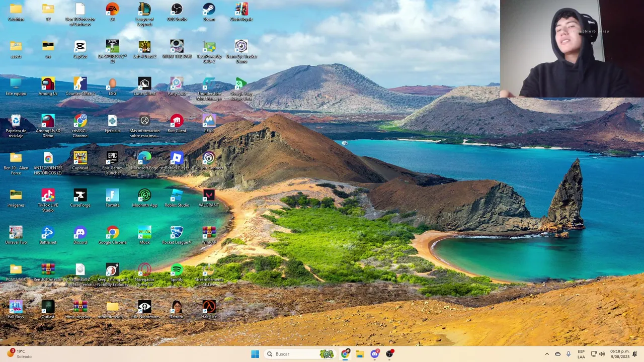Select the Terroro desktop shortcut
This screenshot has width=644, height=362.
(x=177, y=310)
